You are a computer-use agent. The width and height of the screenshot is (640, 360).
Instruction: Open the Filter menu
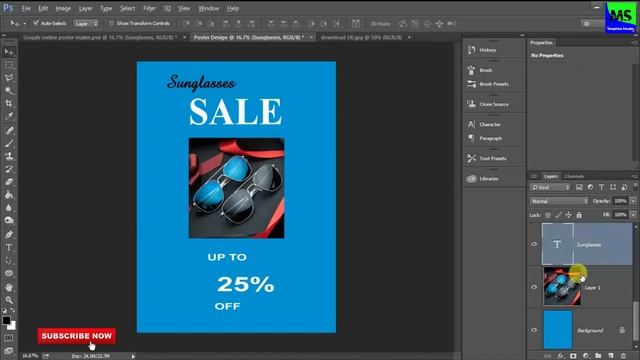pos(149,8)
